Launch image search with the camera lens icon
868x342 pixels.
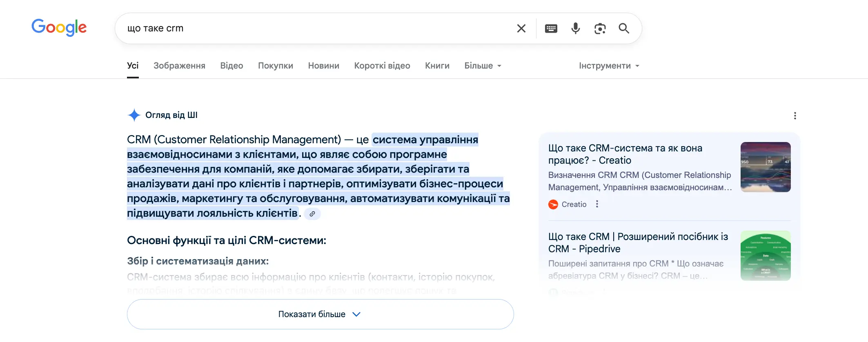600,28
